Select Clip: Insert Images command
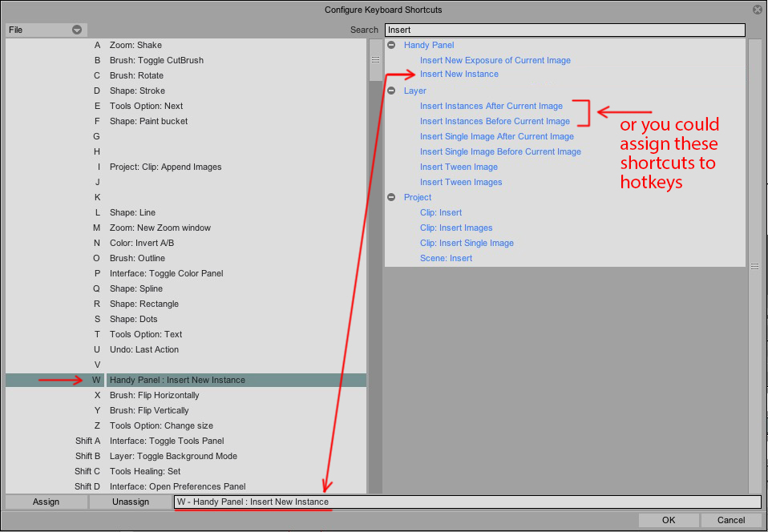This screenshot has width=768, height=532. point(456,228)
